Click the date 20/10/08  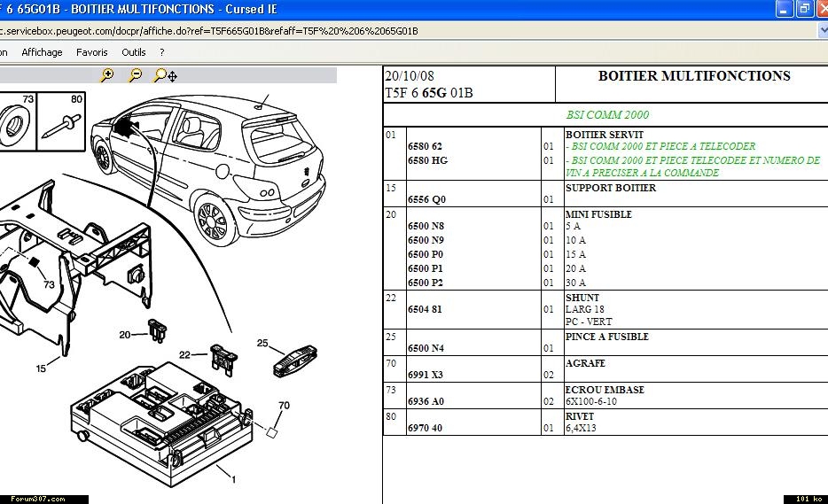410,76
